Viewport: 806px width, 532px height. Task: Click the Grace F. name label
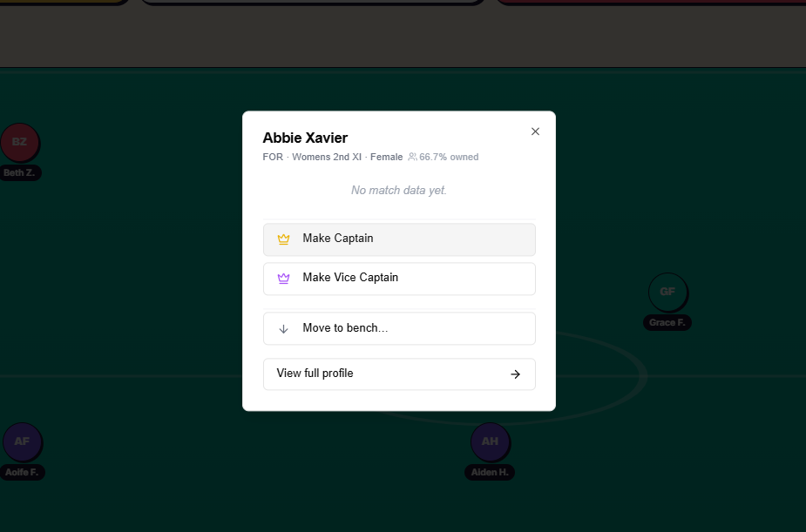(x=667, y=322)
